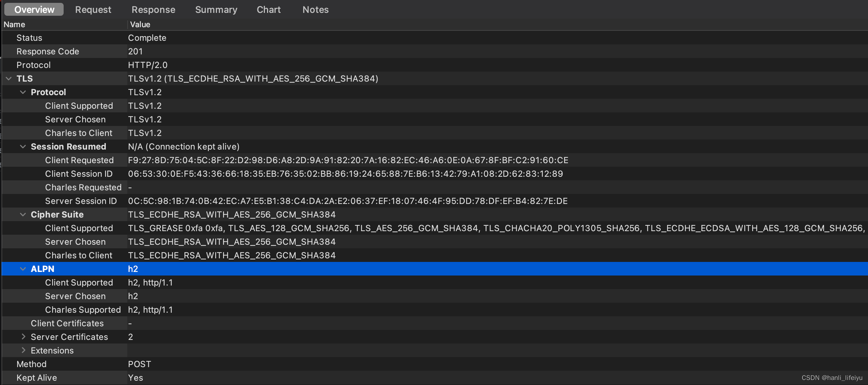Collapse the Cipher Suite subsection
This screenshot has width=868, height=385.
click(x=23, y=214)
